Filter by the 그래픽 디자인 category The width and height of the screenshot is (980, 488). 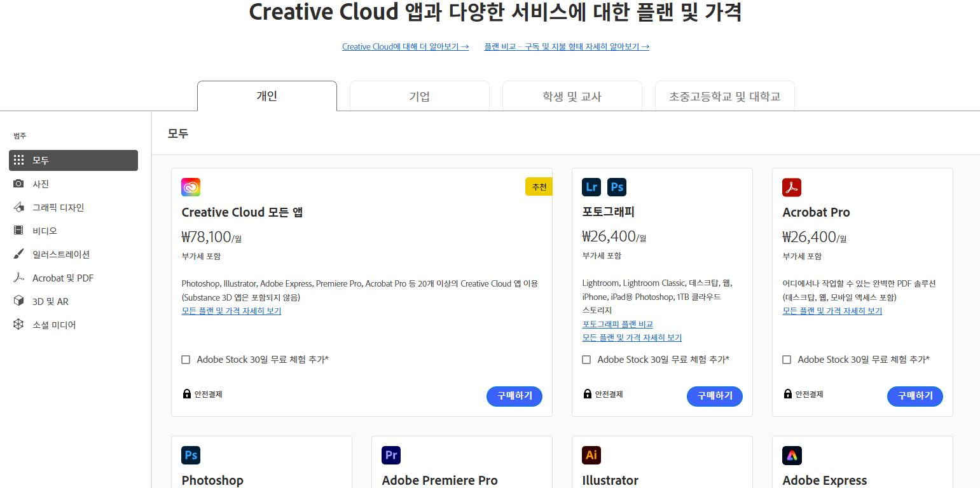pos(73,207)
